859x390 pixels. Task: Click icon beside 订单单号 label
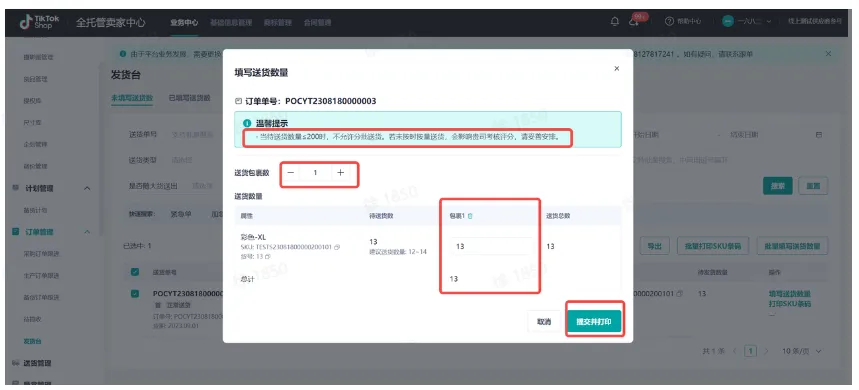[238, 101]
